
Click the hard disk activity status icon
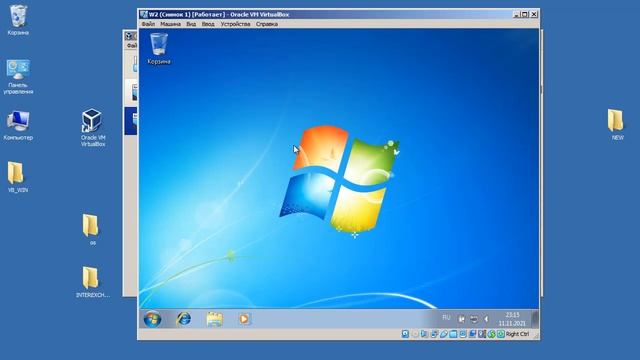click(x=405, y=334)
